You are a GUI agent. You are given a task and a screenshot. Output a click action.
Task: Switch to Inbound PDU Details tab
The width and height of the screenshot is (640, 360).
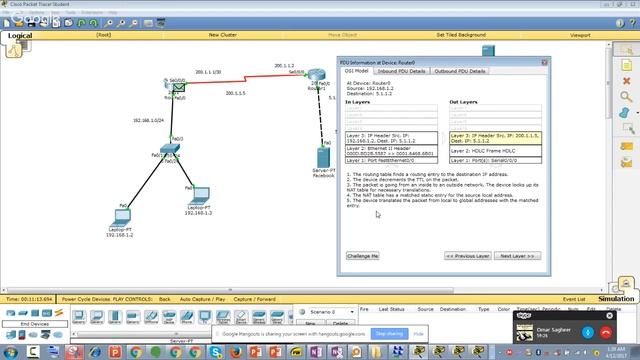[x=401, y=71]
